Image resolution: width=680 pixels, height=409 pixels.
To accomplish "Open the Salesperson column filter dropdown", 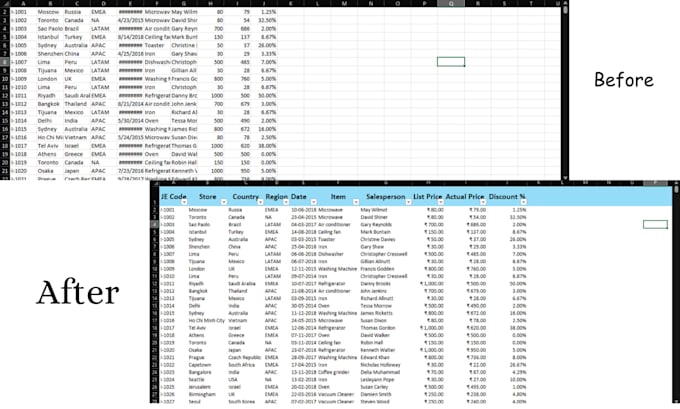I will (x=409, y=202).
